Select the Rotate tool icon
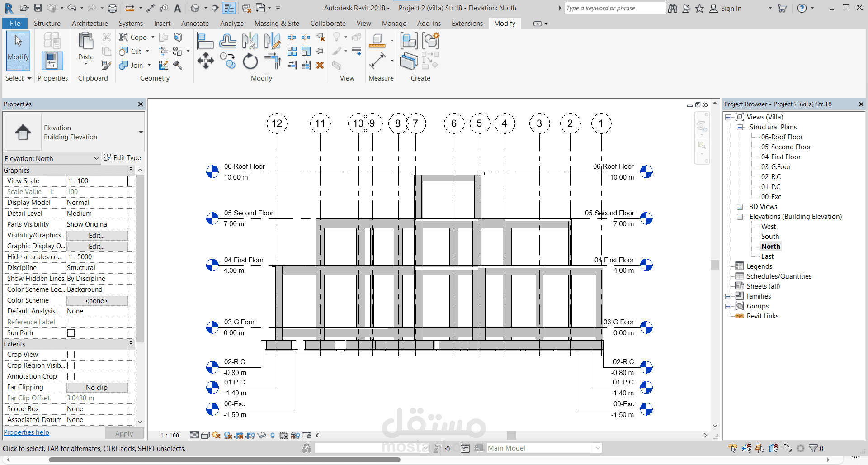Screen dimensions: 868x465 pos(250,61)
